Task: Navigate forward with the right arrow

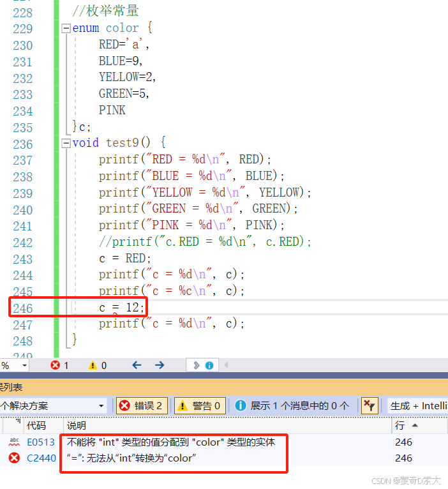Action: pos(160,365)
